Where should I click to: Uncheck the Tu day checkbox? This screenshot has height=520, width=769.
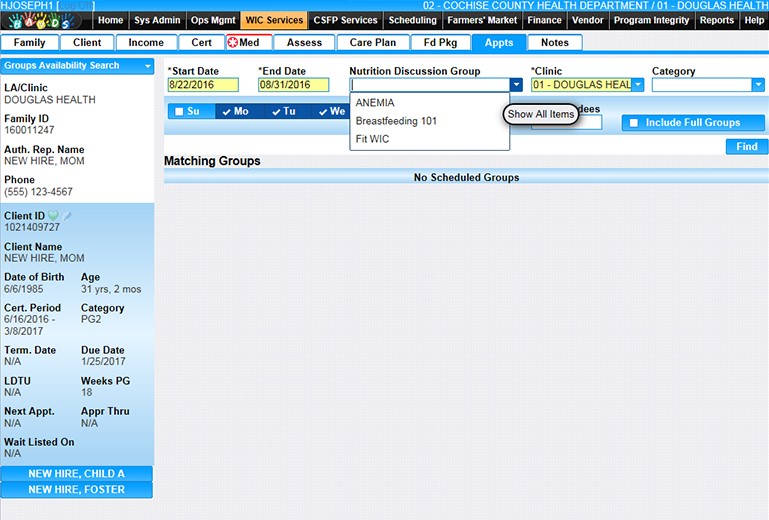click(x=276, y=111)
